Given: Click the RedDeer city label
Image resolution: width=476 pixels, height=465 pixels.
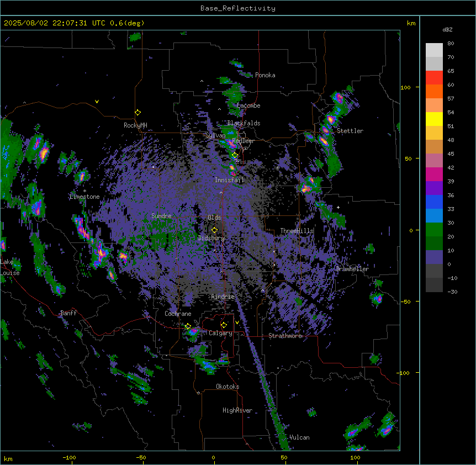Looking at the screenshot, I should (x=243, y=141).
